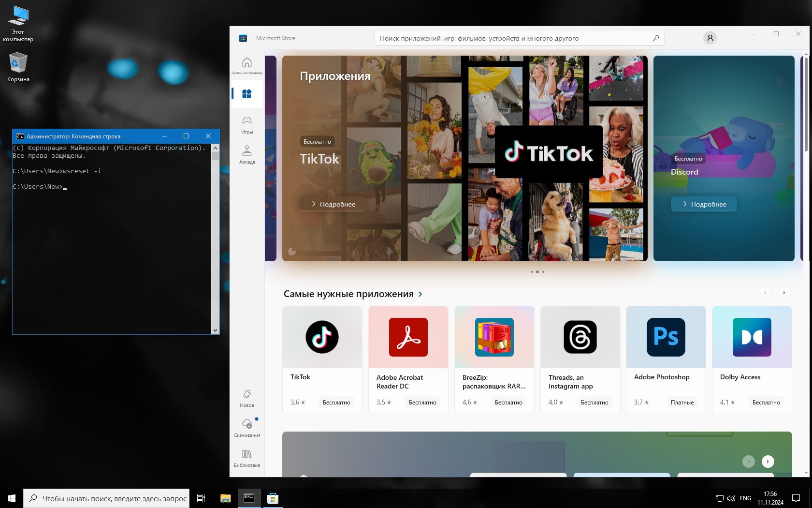
Task: Open the Dolby Access app tile
Action: [752, 359]
